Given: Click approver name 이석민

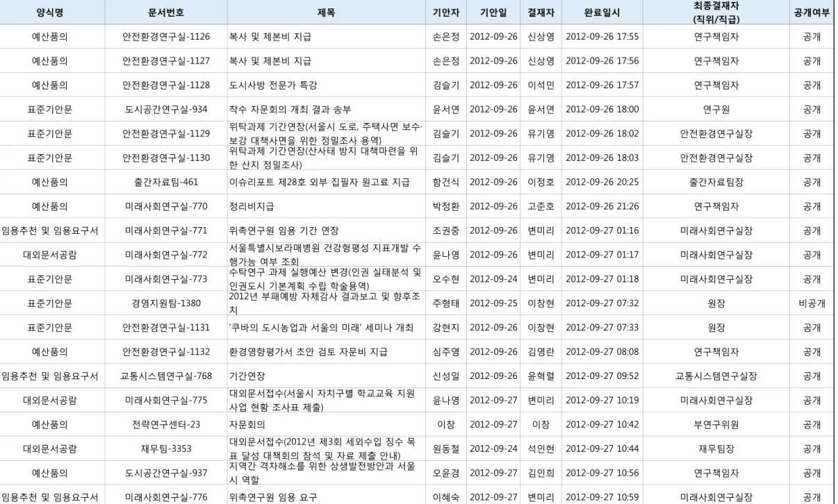Looking at the screenshot, I should (541, 85).
